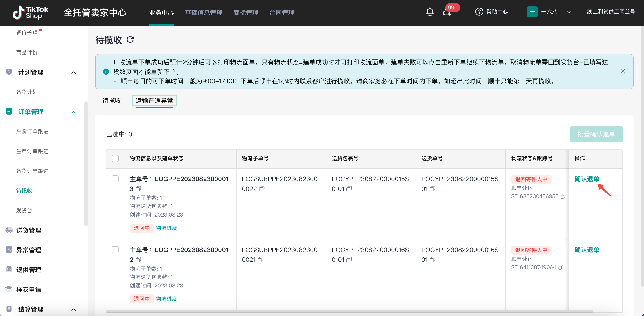Open the download center cloud icon
This screenshot has height=316, width=644.
447,12
